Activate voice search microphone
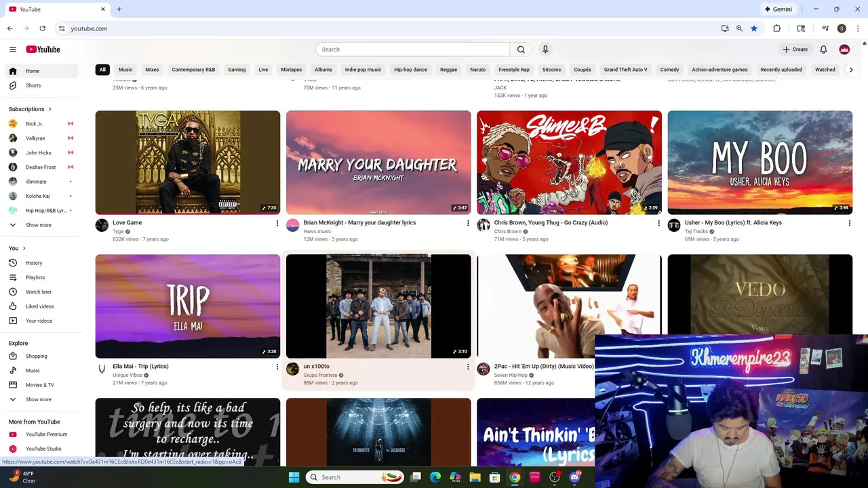Image resolution: width=868 pixels, height=488 pixels. coord(545,49)
